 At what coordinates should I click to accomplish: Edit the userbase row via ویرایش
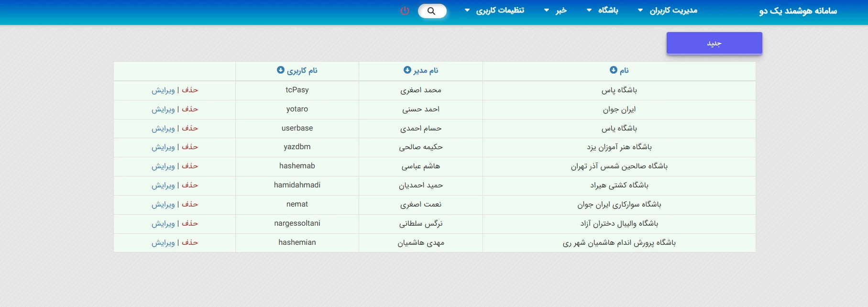pos(163,128)
